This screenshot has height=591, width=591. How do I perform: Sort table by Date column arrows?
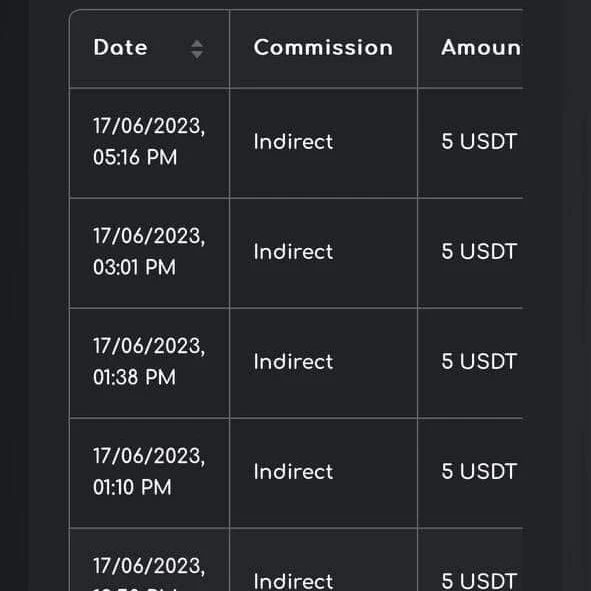pyautogui.click(x=197, y=49)
